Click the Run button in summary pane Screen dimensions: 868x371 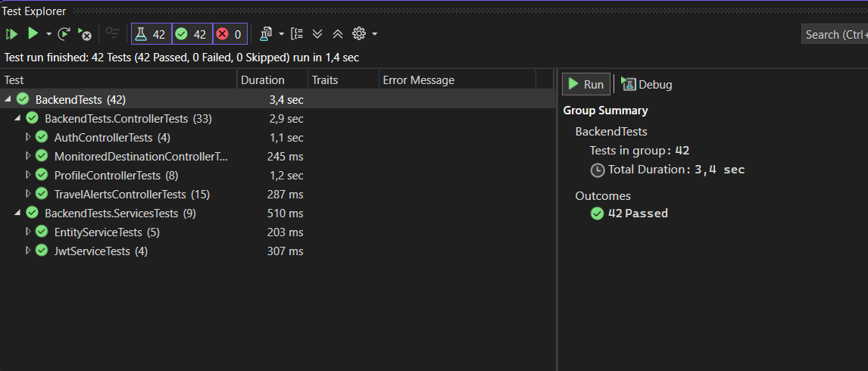(586, 85)
